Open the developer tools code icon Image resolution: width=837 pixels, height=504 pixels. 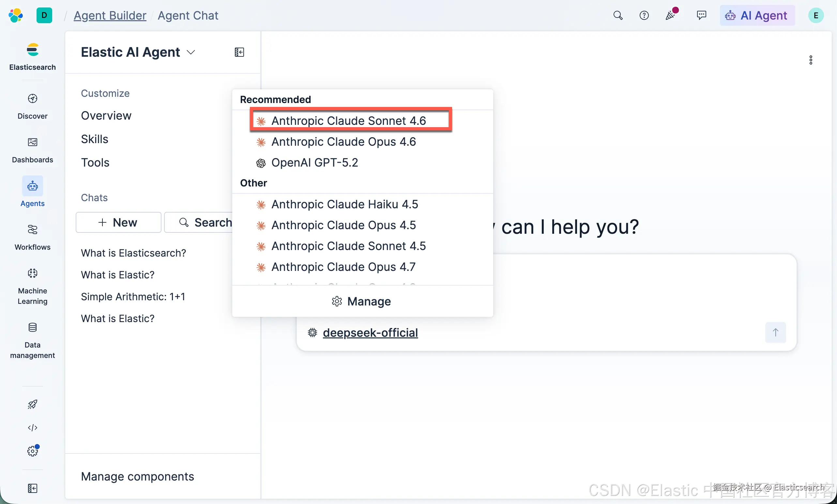coord(33,427)
